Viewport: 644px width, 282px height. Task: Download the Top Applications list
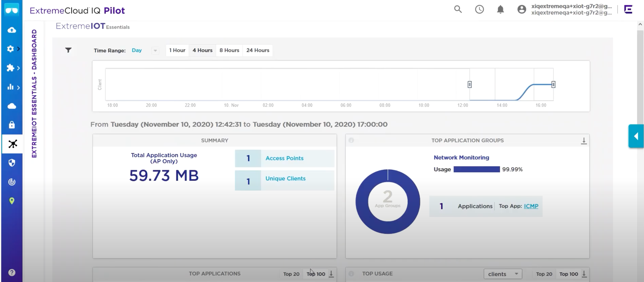pyautogui.click(x=331, y=274)
